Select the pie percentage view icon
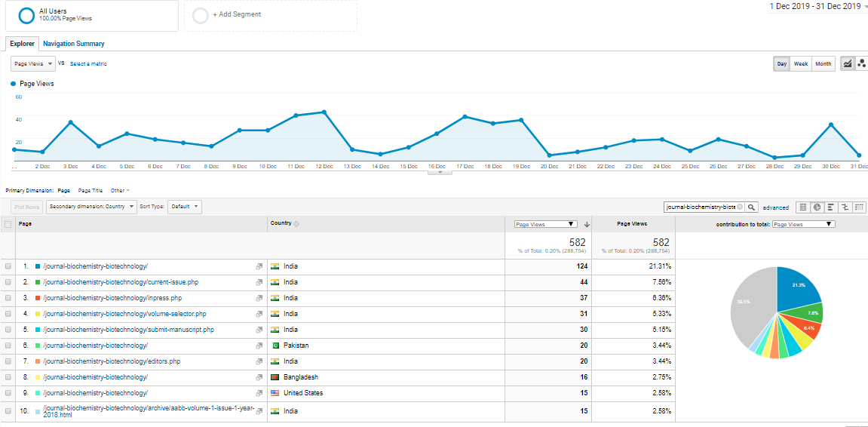868x427 pixels. tap(817, 207)
